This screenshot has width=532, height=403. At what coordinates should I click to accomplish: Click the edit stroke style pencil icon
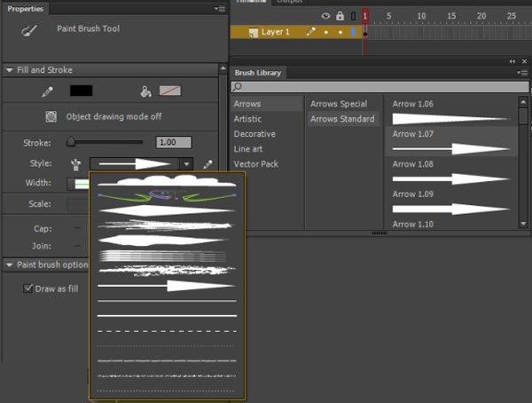pos(207,164)
